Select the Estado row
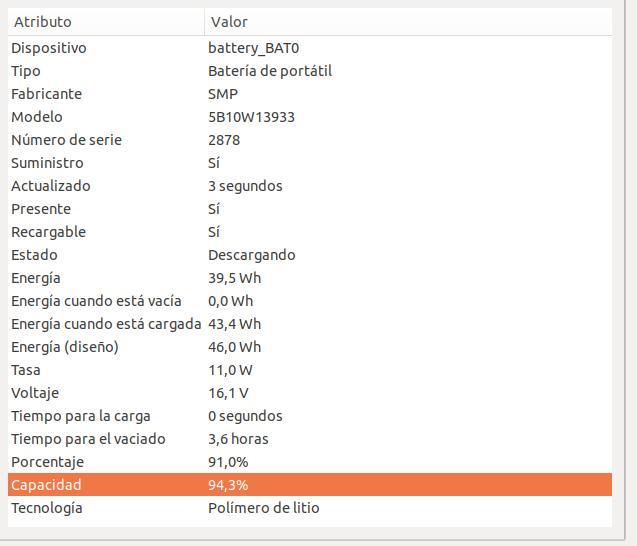Viewport: 637px width, 546px height. tap(310, 255)
